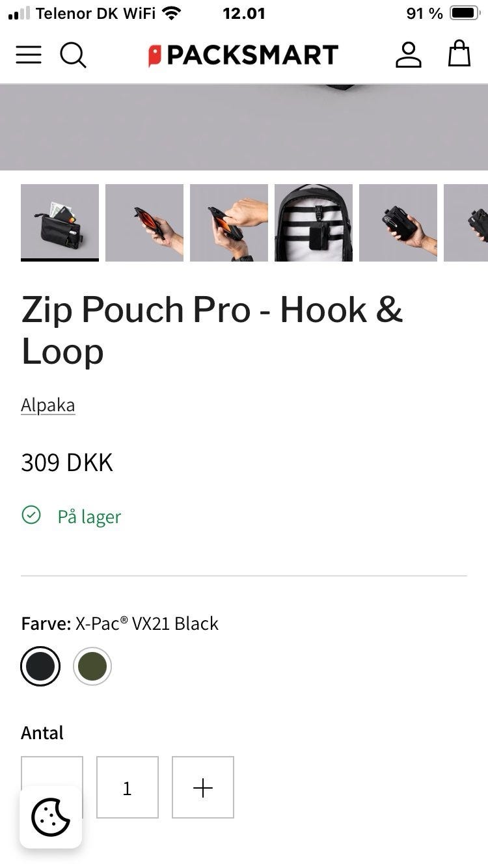Open the user account icon
This screenshot has height=868, width=488.
point(409,55)
